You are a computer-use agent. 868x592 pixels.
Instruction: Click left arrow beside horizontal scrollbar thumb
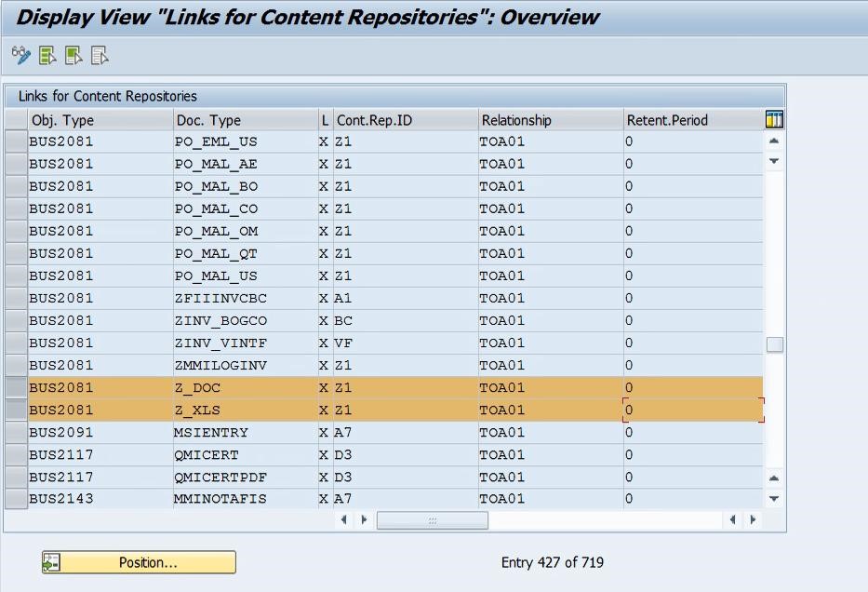point(344,519)
